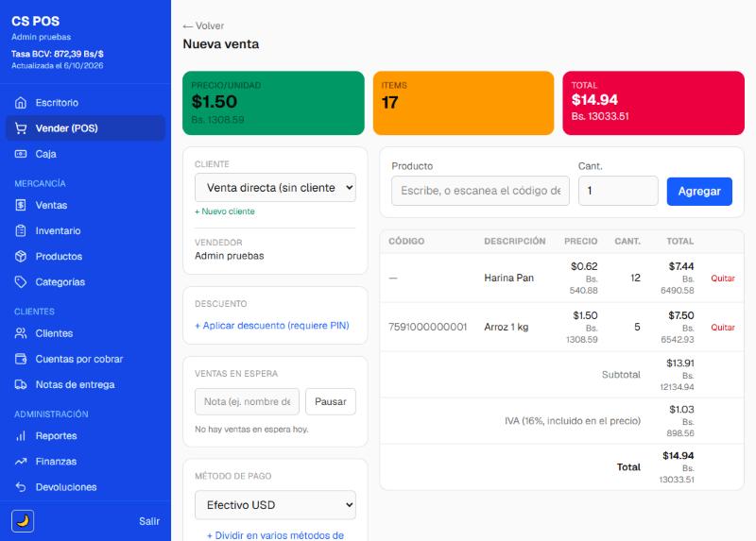Image resolution: width=756 pixels, height=541 pixels.
Task: Click the Cant. quantity field
Action: tap(618, 191)
